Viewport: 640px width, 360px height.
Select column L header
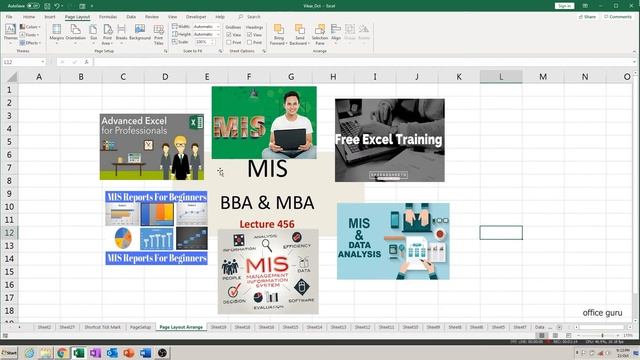click(501, 77)
